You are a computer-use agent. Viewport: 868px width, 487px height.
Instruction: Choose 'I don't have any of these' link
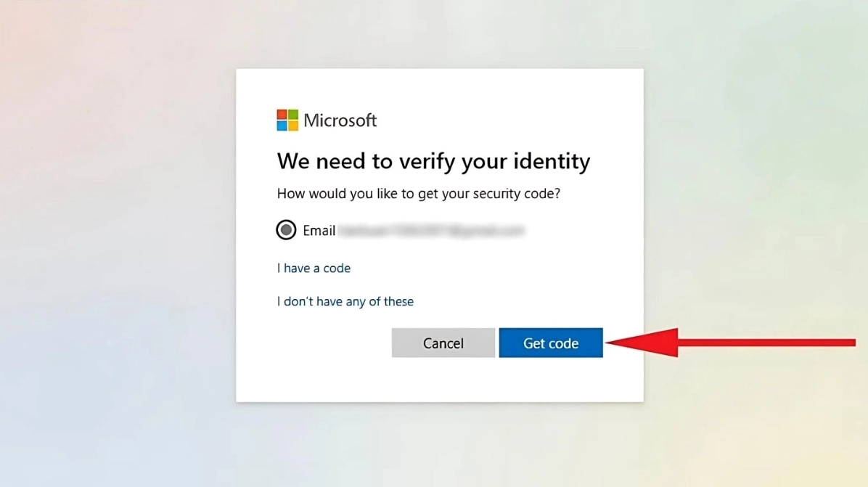(345, 301)
